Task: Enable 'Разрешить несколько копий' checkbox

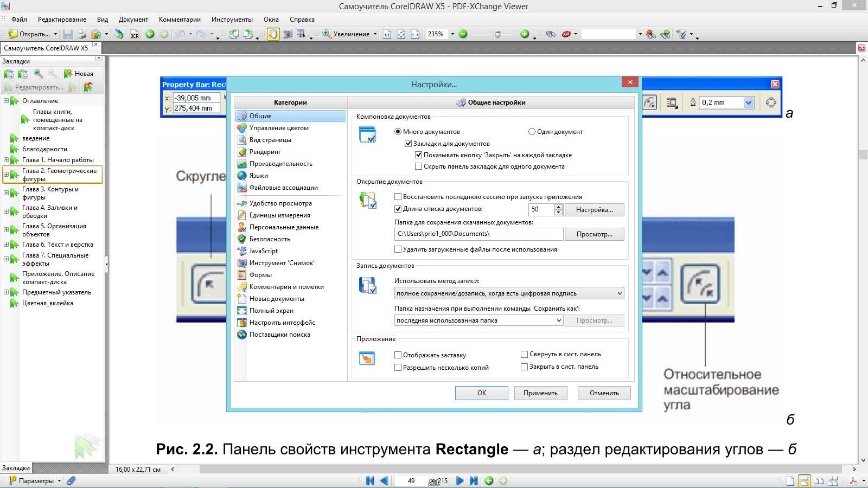Action: [398, 368]
